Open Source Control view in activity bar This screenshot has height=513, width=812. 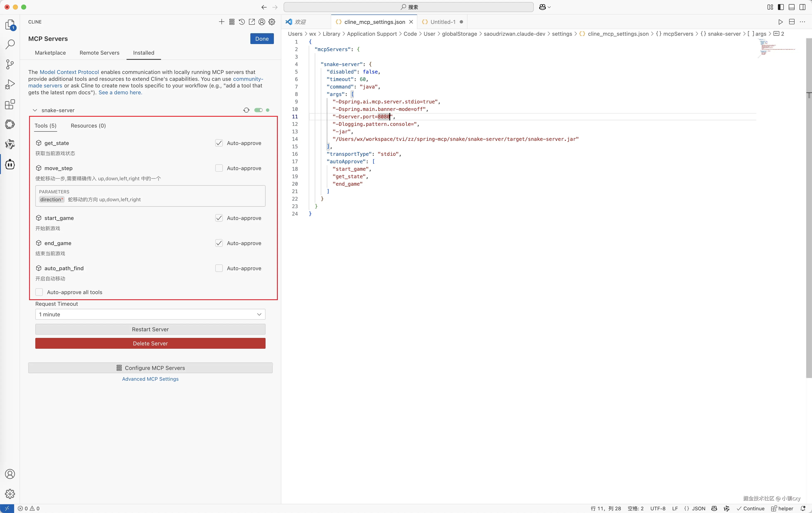tap(10, 64)
